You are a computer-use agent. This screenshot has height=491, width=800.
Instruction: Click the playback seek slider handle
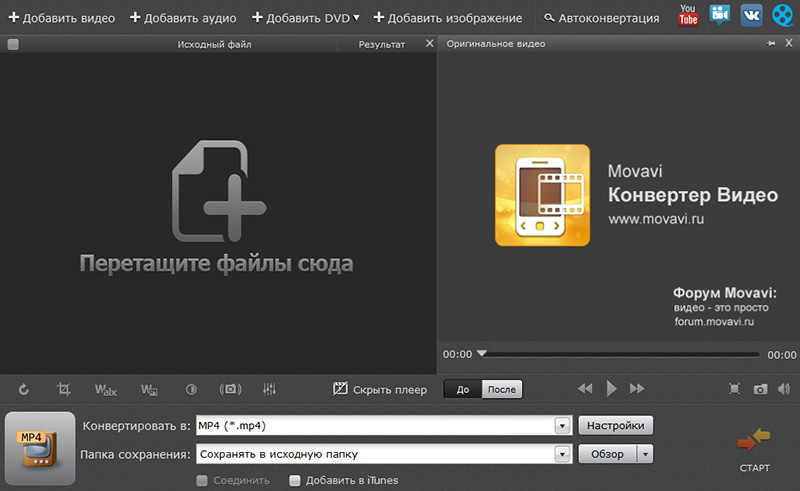pyautogui.click(x=481, y=353)
